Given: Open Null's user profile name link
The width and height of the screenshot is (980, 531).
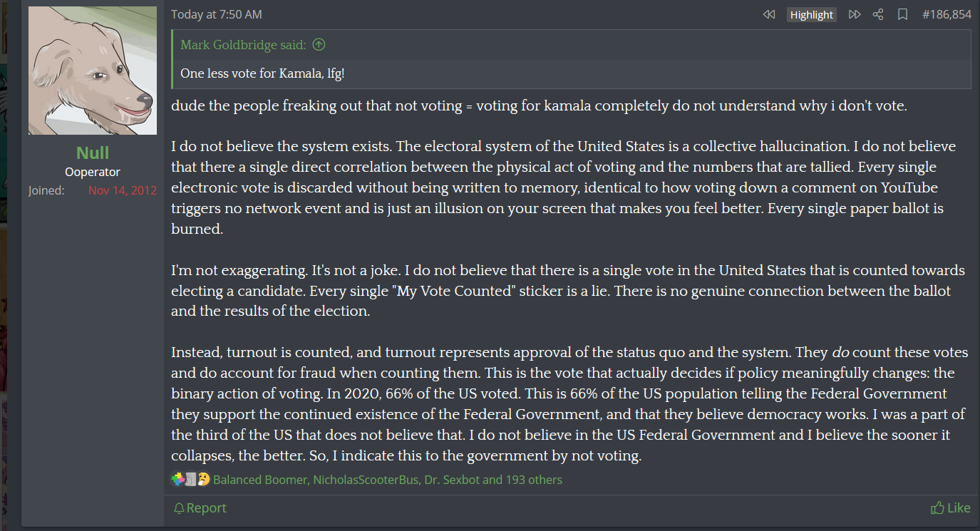Looking at the screenshot, I should point(93,153).
